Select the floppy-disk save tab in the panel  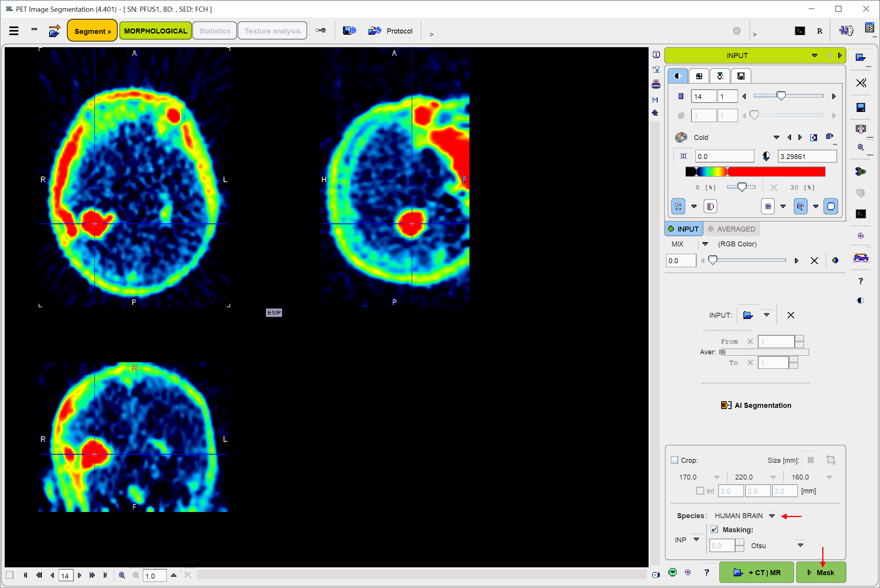741,76
